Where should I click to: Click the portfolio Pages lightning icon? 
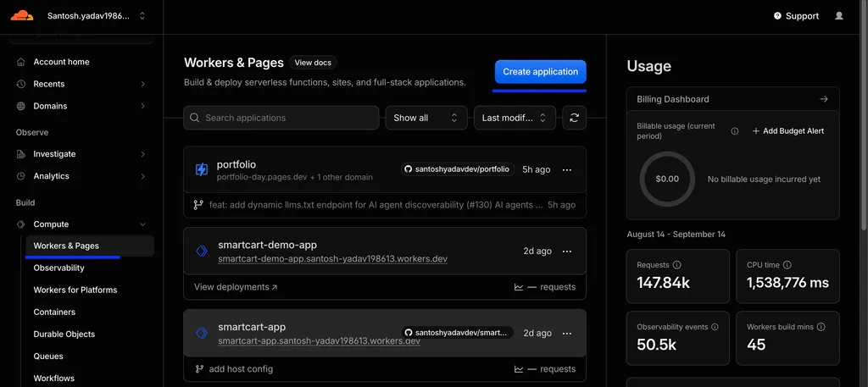pyautogui.click(x=202, y=169)
